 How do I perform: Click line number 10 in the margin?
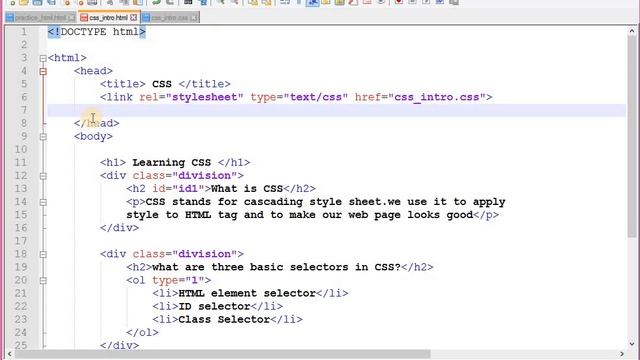pos(21,149)
